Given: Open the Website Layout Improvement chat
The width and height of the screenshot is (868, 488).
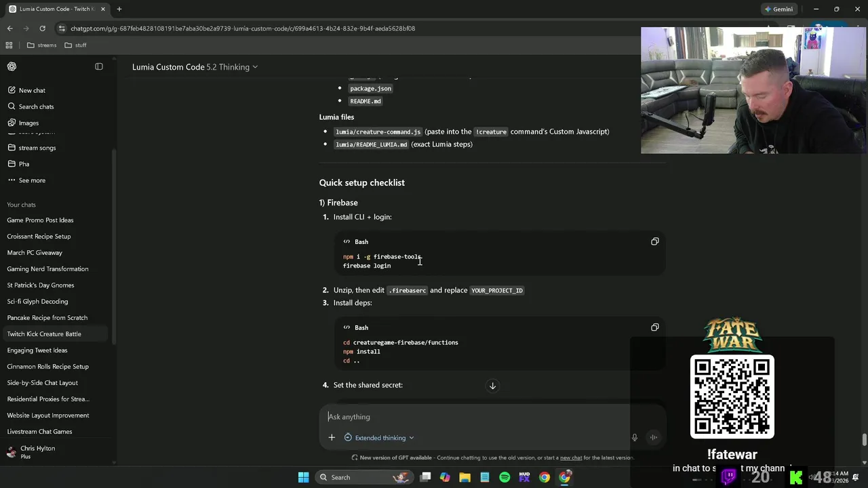Looking at the screenshot, I should tap(48, 415).
